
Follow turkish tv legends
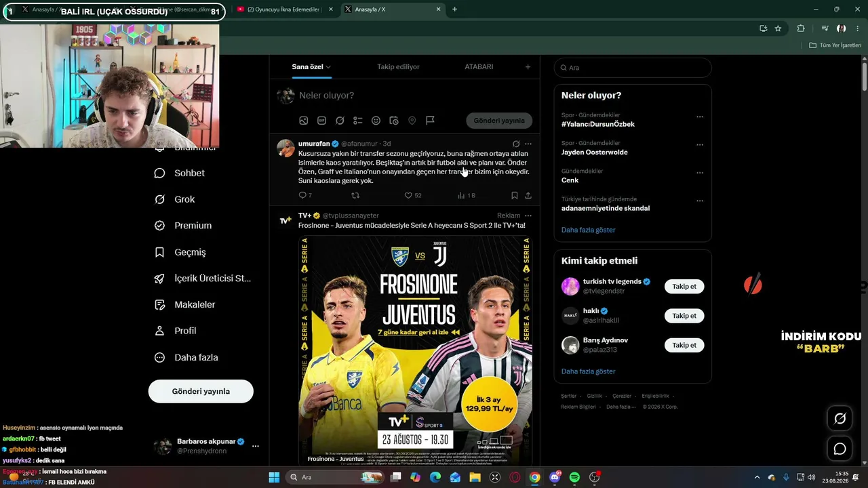(x=684, y=286)
